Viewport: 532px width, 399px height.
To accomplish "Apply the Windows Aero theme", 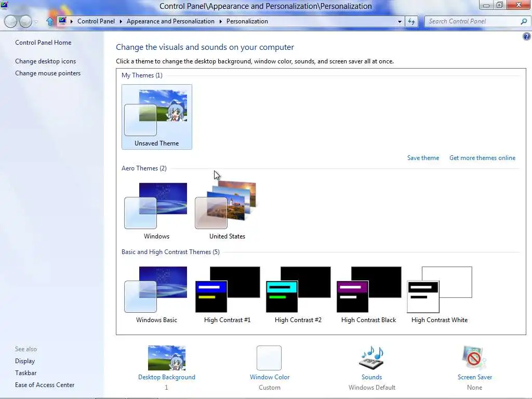I will (156, 211).
